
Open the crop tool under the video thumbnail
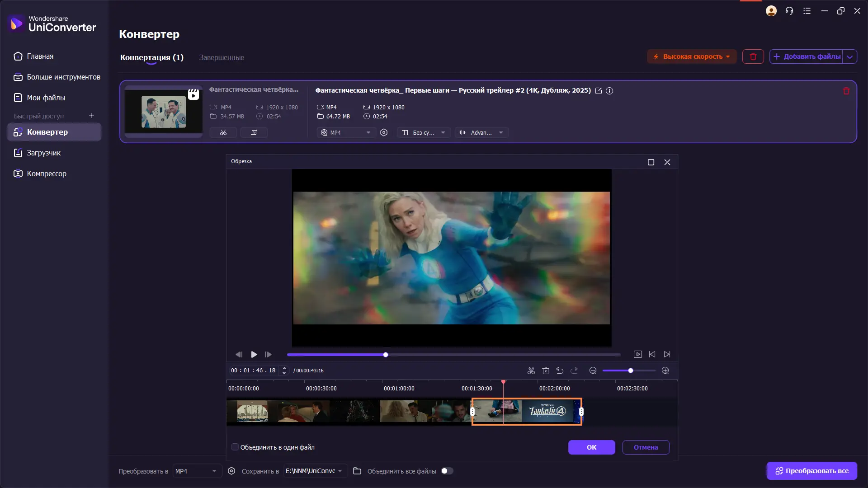point(254,132)
